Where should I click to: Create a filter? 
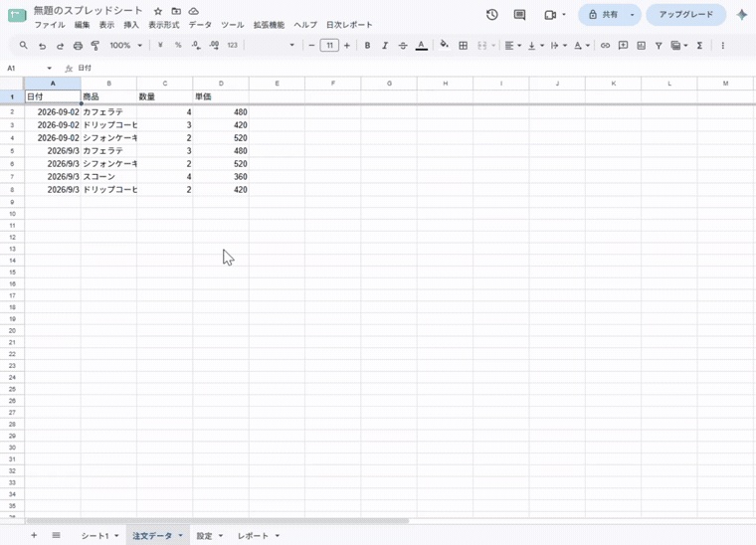pyautogui.click(x=659, y=46)
